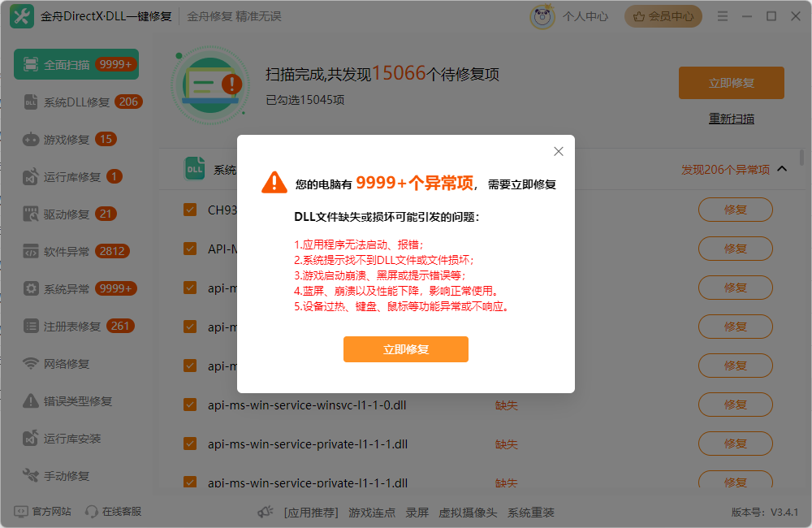The height and width of the screenshot is (528, 812).
Task: Open 注册表修复 section
Action: (79, 326)
